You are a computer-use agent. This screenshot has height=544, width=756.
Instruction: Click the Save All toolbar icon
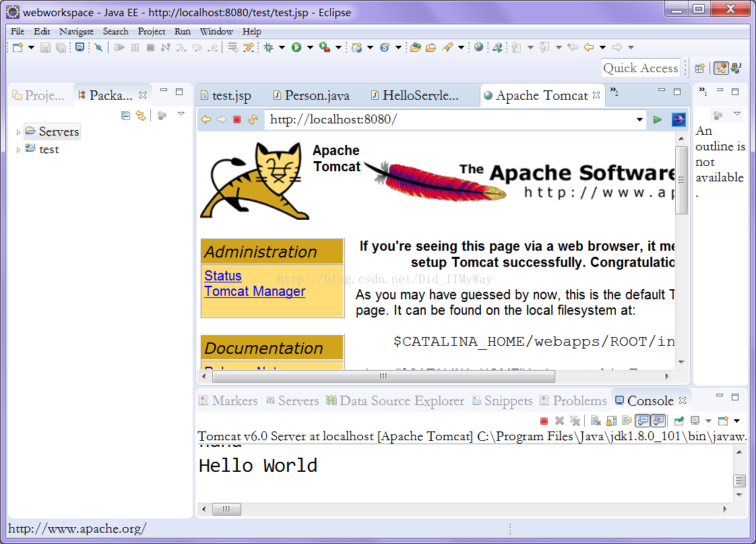pyautogui.click(x=61, y=47)
